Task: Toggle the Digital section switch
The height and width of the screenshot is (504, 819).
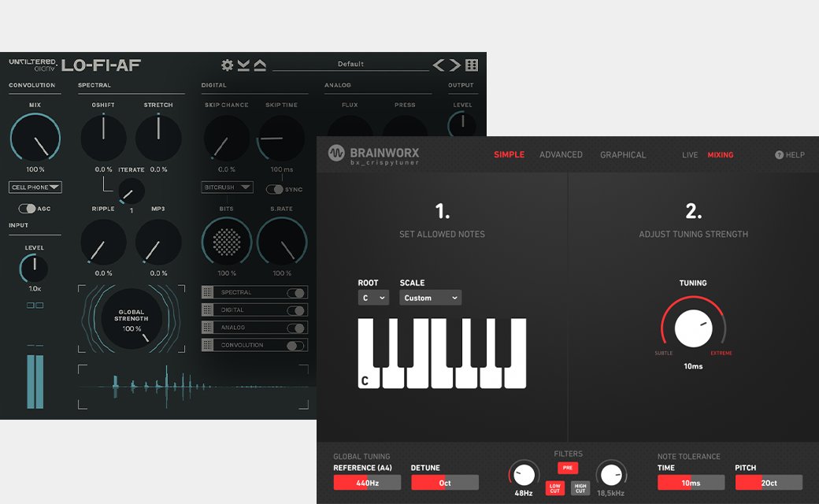Action: point(295,310)
